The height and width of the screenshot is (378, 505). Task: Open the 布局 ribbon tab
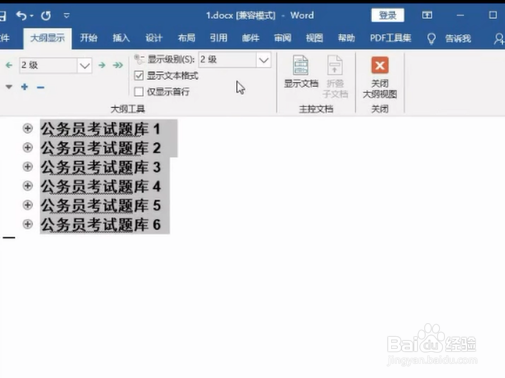coord(186,38)
